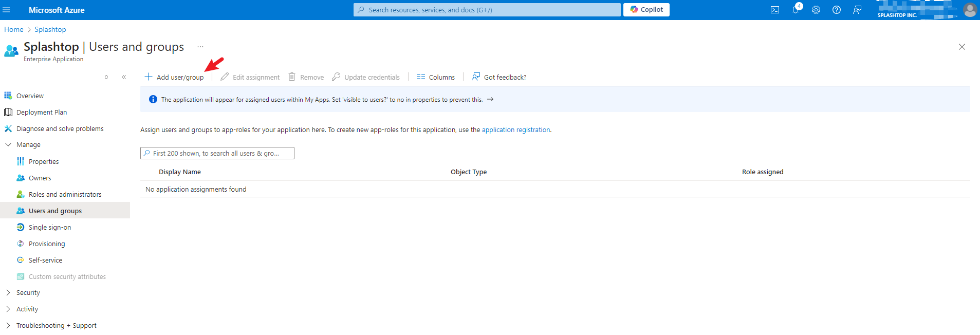Open the notifications bell

point(796,10)
